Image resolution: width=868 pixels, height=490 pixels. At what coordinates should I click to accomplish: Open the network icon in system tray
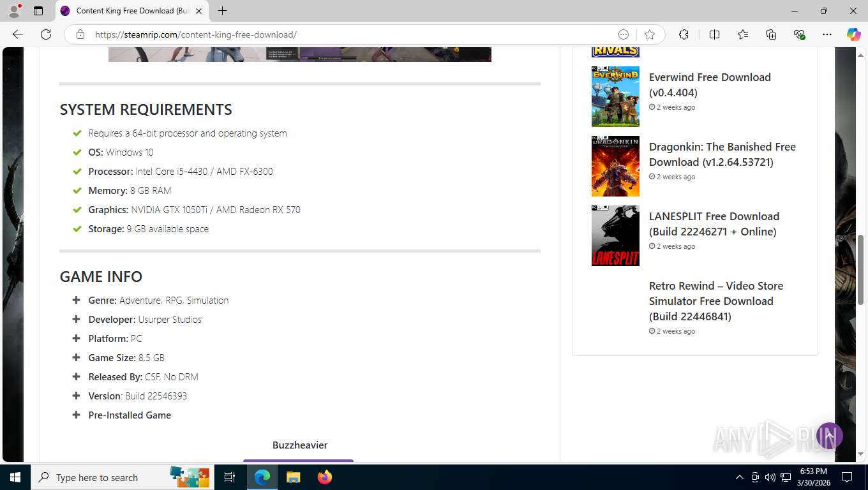pos(786,477)
